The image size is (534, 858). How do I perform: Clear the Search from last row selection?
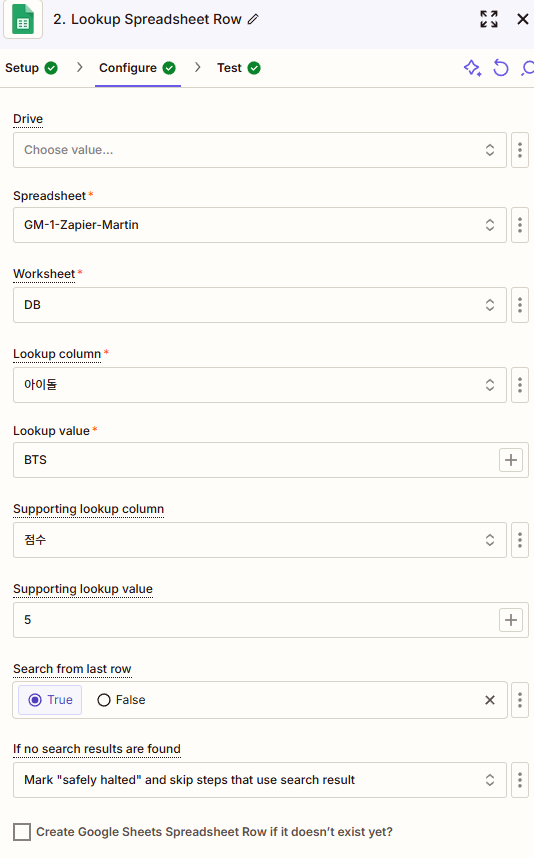coord(490,700)
